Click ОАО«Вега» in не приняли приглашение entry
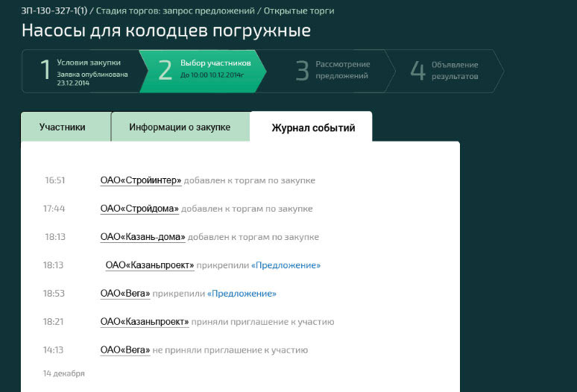 pos(125,350)
